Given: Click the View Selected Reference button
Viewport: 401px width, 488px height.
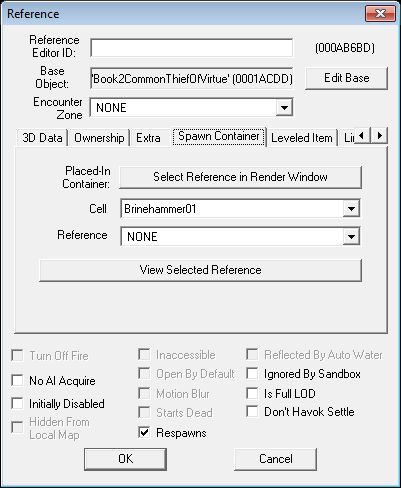Looking at the screenshot, I should (x=200, y=270).
